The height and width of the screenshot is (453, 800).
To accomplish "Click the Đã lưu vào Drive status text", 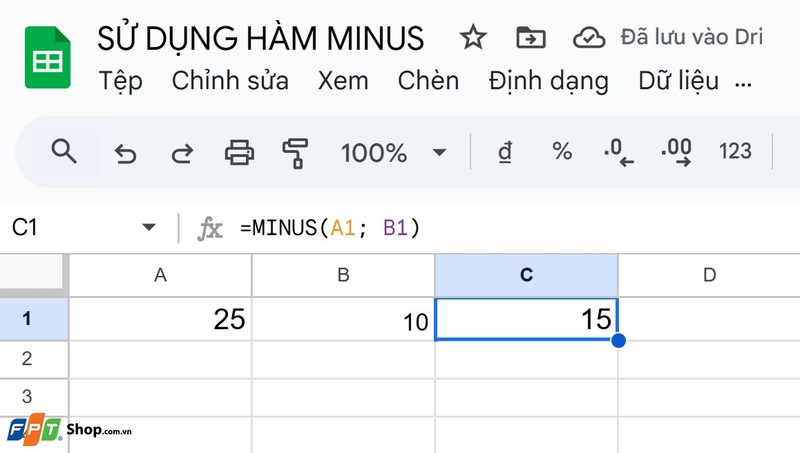I will [x=691, y=37].
